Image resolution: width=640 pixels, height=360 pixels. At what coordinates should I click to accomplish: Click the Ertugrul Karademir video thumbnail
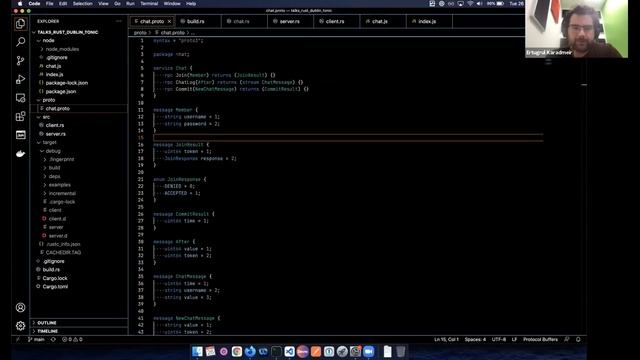576,29
